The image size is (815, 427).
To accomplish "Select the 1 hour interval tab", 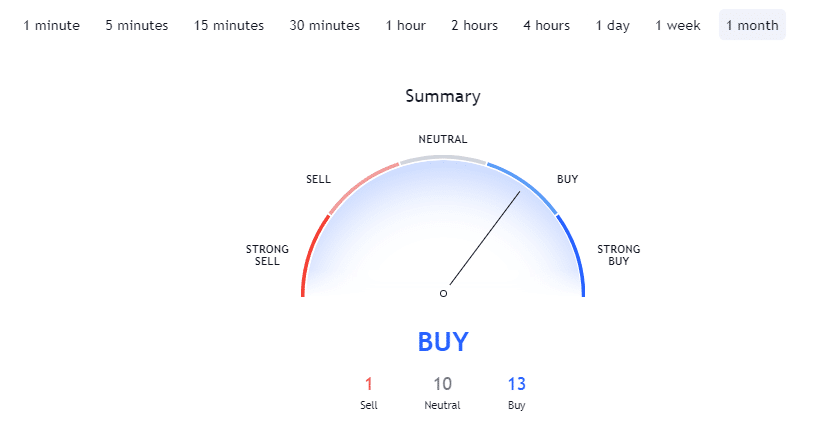I will (x=405, y=25).
